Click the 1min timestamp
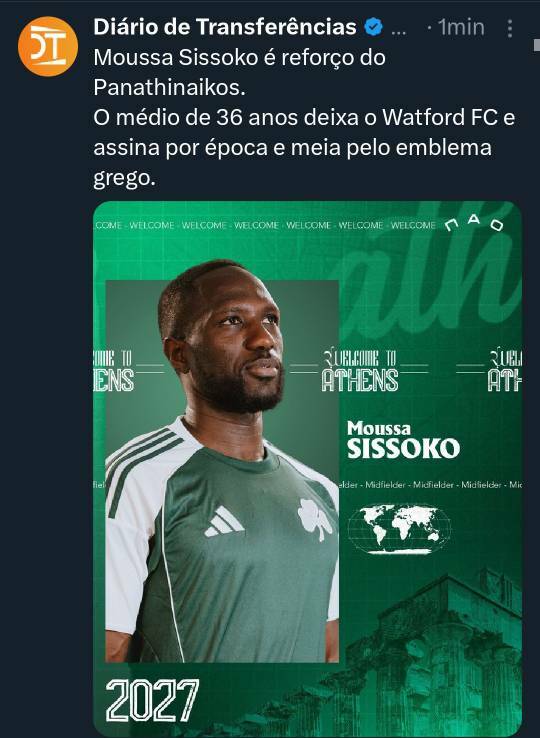Screen dimensions: 540x738 (x=461, y=27)
